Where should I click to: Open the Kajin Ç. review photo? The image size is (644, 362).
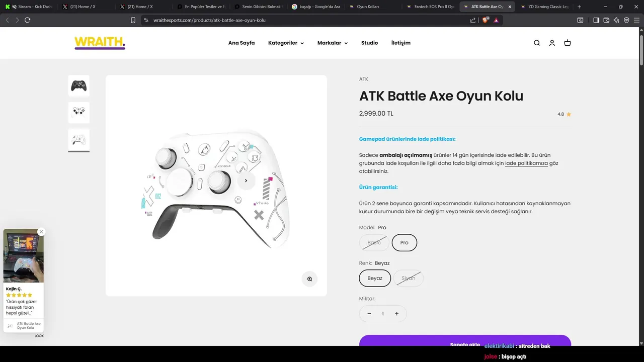[x=24, y=256]
